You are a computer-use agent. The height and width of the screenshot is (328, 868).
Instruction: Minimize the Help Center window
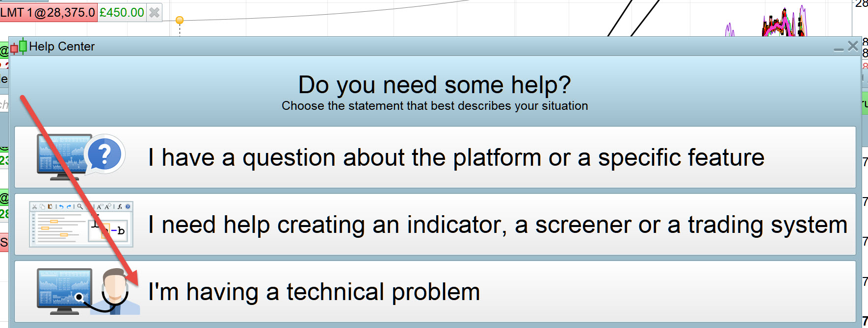coord(839,48)
